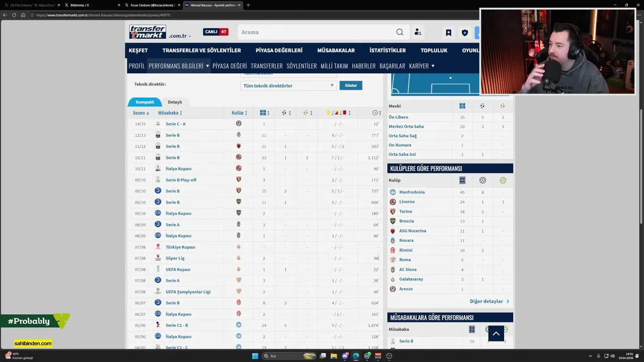Open Merkez Orta Saha position link

[x=406, y=126]
